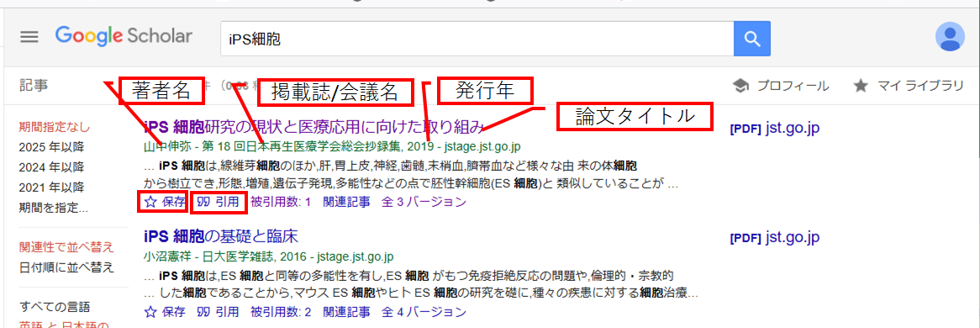Click the blue search magnifier button
This screenshot has width=980, height=328.
tap(752, 39)
